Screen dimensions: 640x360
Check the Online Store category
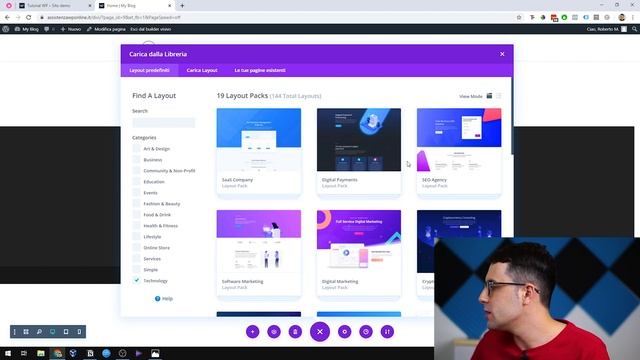click(x=136, y=248)
